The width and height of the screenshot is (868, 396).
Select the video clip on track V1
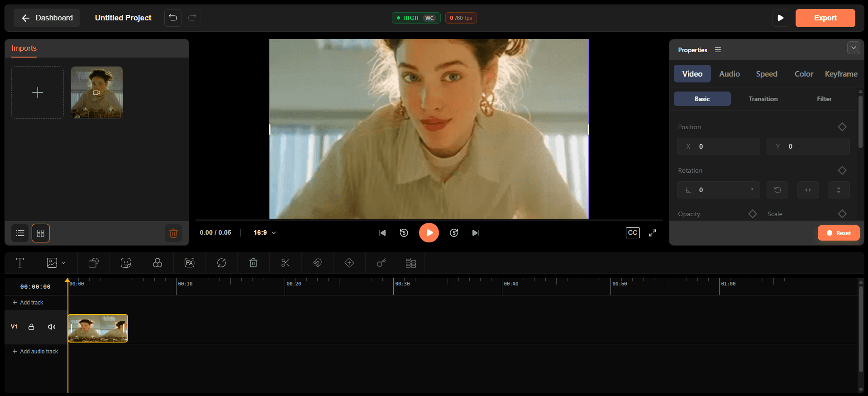click(x=98, y=328)
